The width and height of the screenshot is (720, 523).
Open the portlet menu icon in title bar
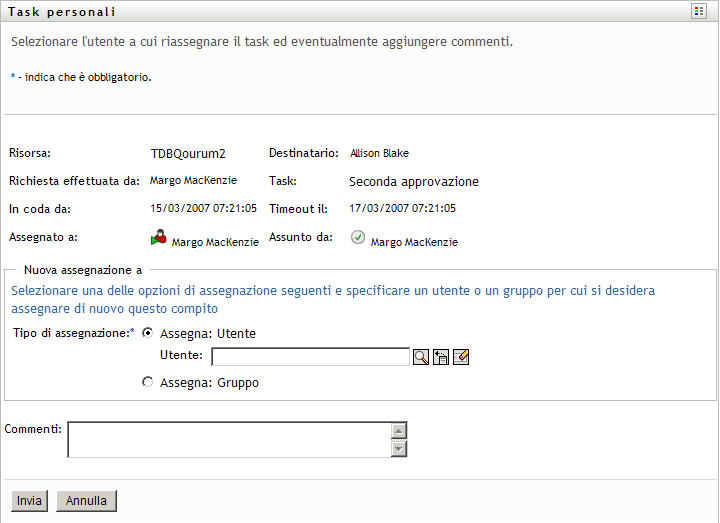(x=699, y=12)
